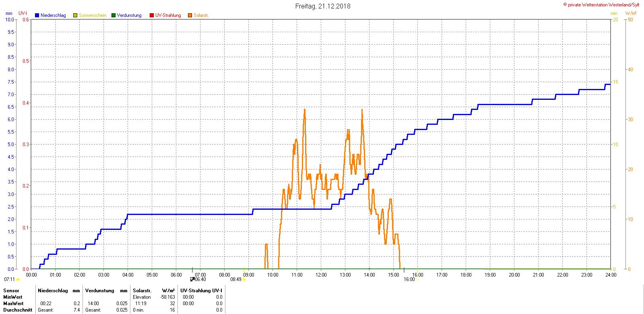Click the "05:00" time axis label
Image resolution: width=644 pixels, height=314 pixels.
point(152,275)
